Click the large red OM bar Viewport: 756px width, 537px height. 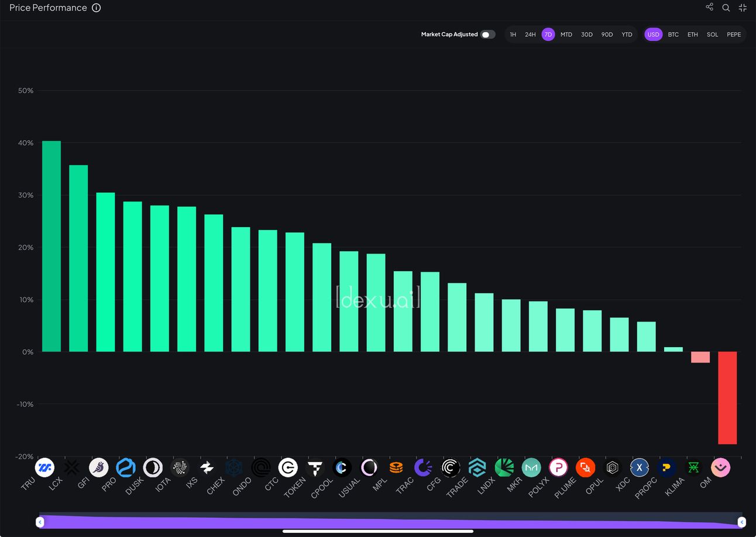coord(727,398)
